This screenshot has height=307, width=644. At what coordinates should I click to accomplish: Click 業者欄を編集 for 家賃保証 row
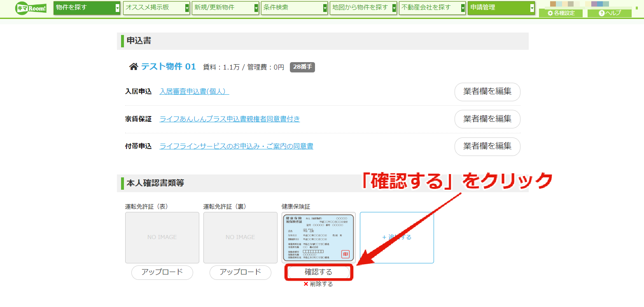pos(488,119)
